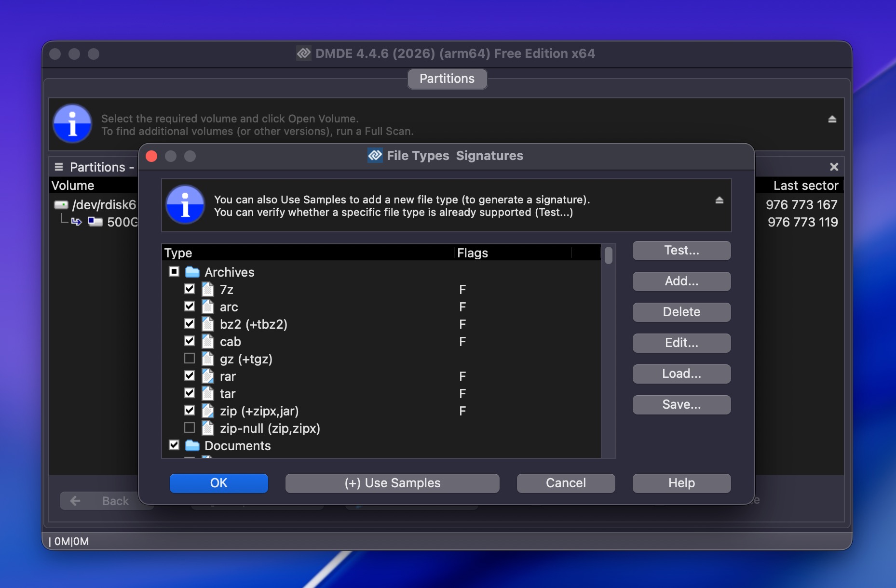Switch to the Partitions tab

(x=447, y=79)
